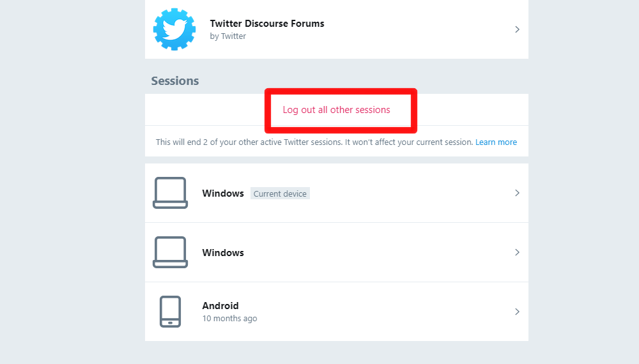Log out all other sessions
The height and width of the screenshot is (364, 639).
[x=336, y=110]
